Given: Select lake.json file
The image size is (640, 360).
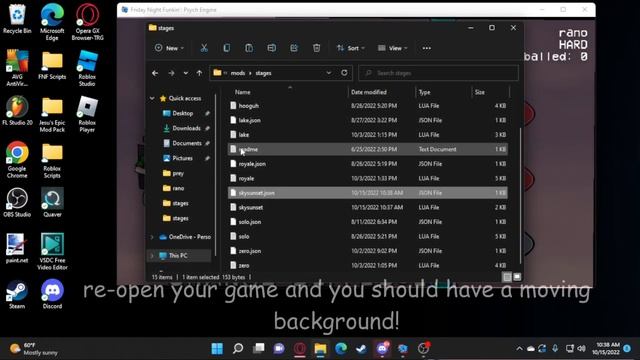Looking at the screenshot, I should point(367,120).
